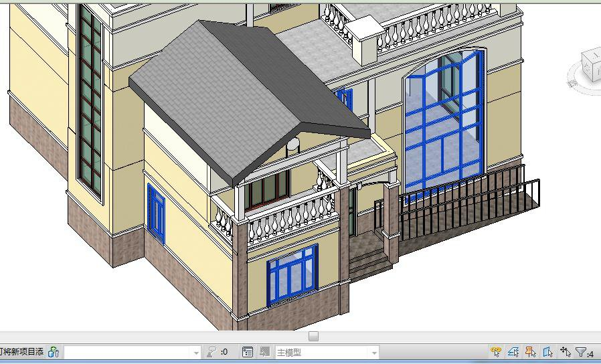Click the Add to Set icon
Viewport: 601px width, 364px height.
[264, 352]
